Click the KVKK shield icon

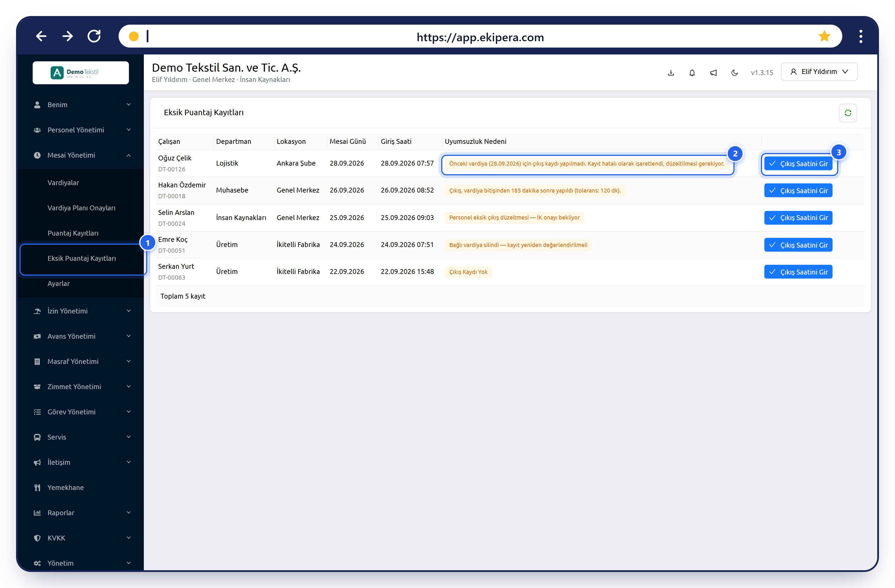[x=37, y=538]
